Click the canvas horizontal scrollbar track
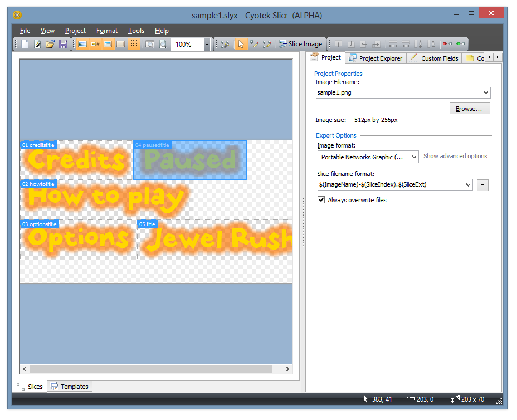The width and height of the screenshot is (517, 420). tap(281, 369)
